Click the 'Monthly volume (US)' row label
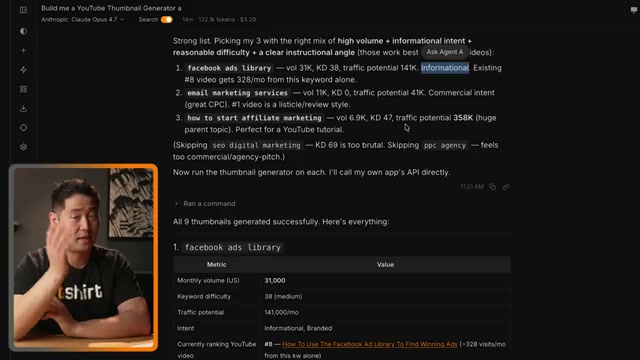640x360 pixels. point(208,280)
